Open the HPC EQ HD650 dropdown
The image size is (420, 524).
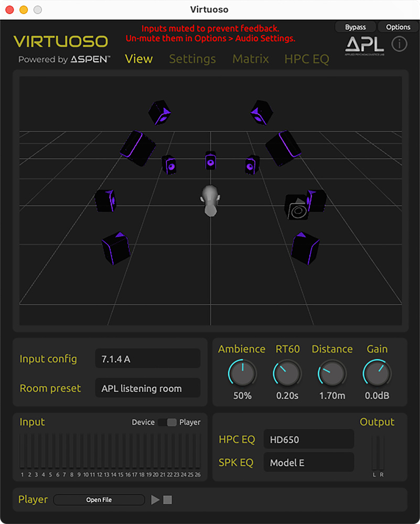pos(308,440)
